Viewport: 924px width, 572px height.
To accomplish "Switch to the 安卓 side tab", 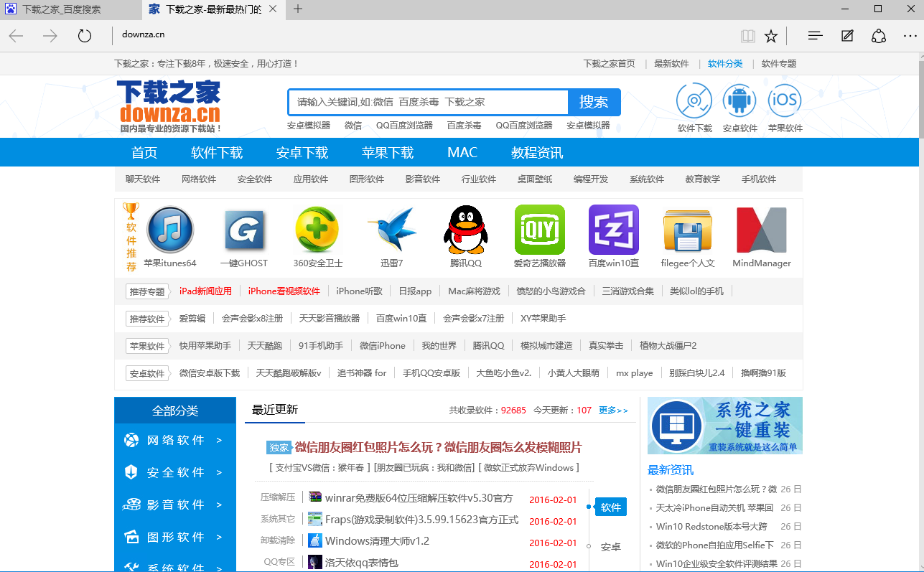I will point(611,547).
